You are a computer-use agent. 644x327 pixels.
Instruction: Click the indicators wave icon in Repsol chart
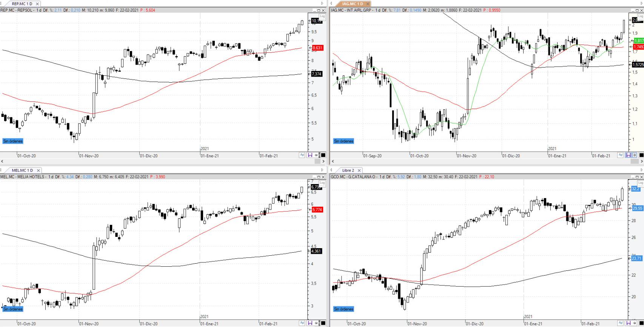click(302, 155)
